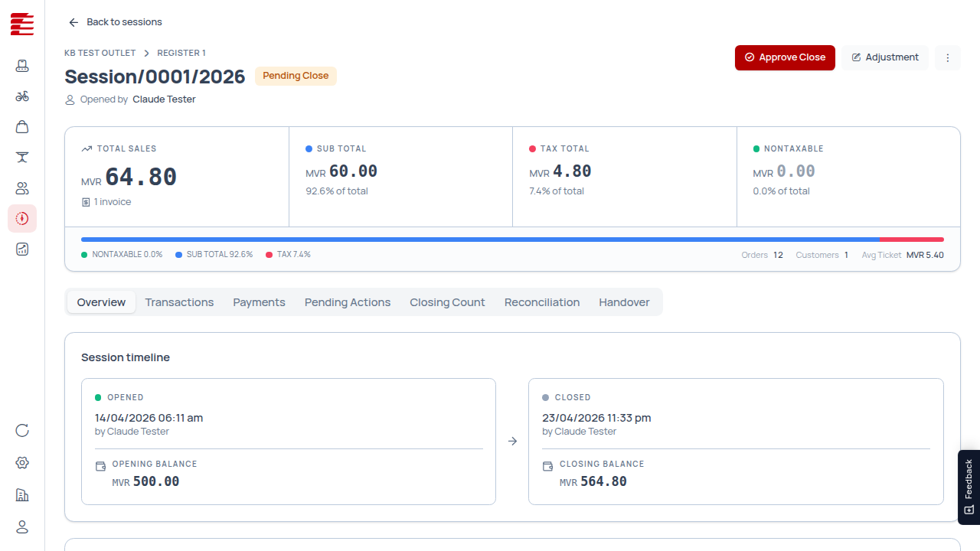Click KB TEST OUTLET breadcrumb

coord(100,53)
